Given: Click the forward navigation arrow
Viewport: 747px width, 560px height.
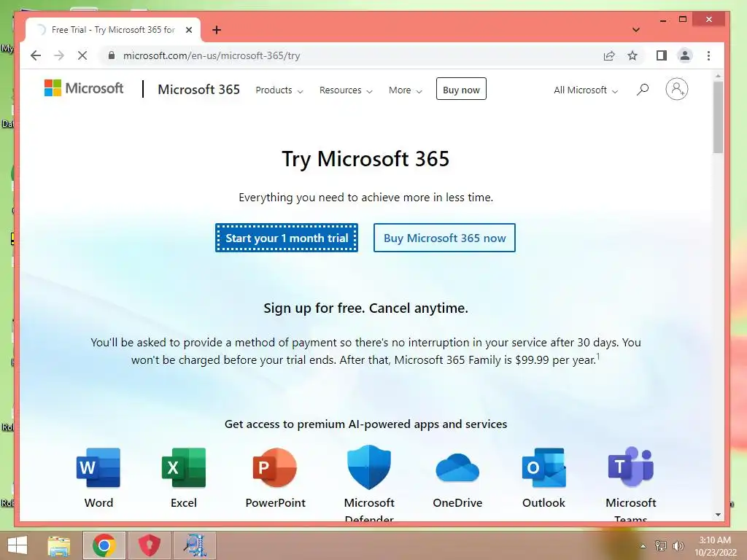Looking at the screenshot, I should pos(59,55).
